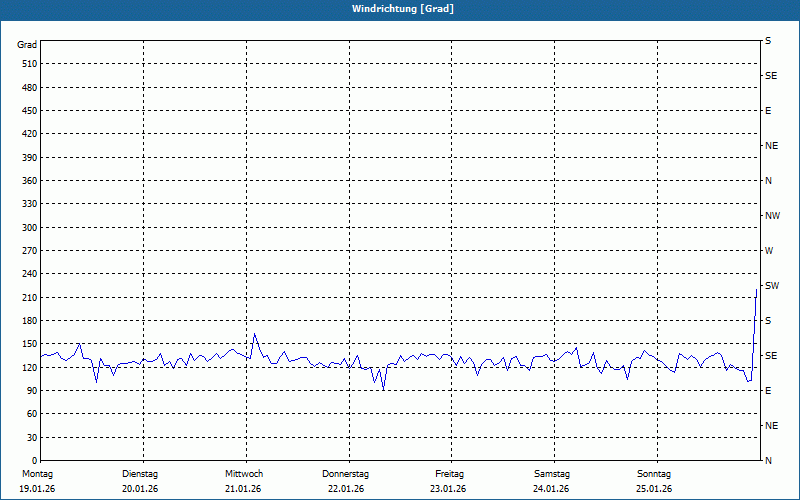Select the date 24.01.26
This screenshot has width=800, height=500.
coord(551,489)
